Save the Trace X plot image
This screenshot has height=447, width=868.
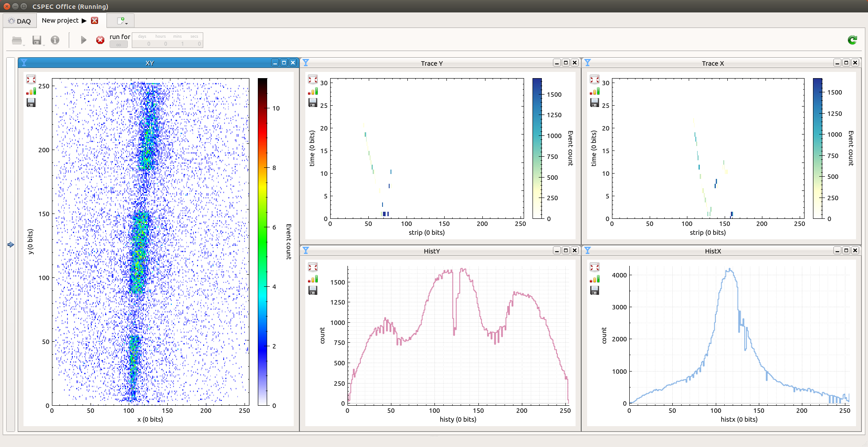[595, 103]
